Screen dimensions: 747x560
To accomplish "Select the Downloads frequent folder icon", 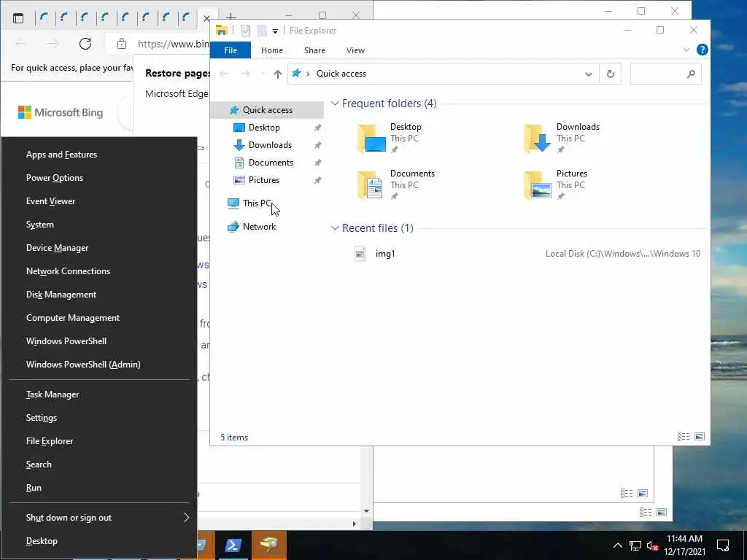I will 538,138.
